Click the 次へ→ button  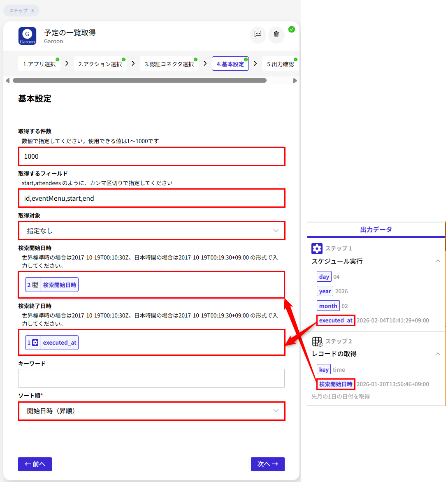[x=267, y=464]
